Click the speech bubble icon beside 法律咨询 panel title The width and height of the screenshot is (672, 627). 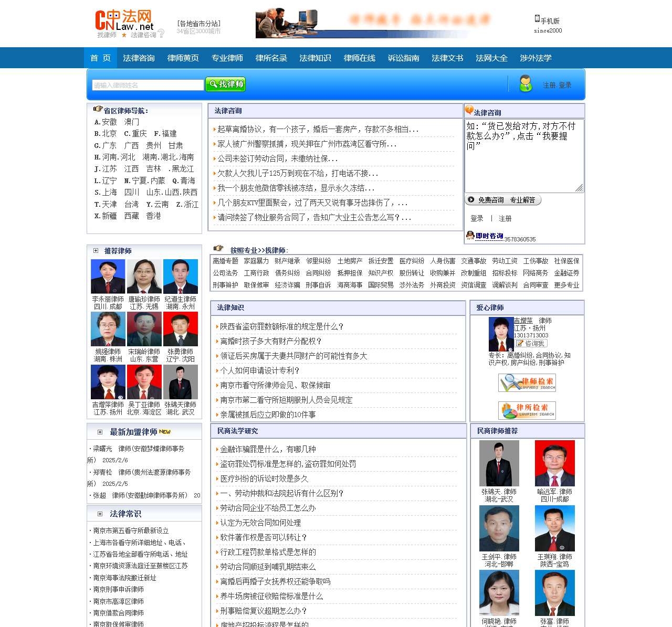tap(469, 110)
